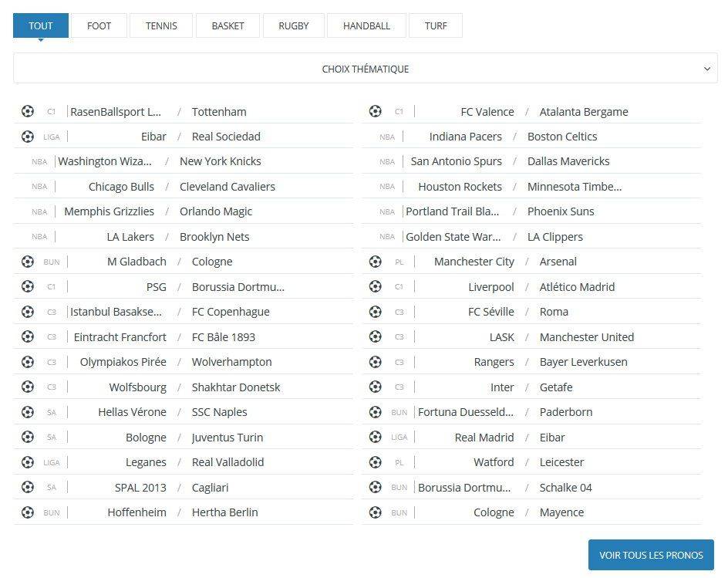Open the San Antonio Spurs link
728x578 pixels.
point(457,161)
